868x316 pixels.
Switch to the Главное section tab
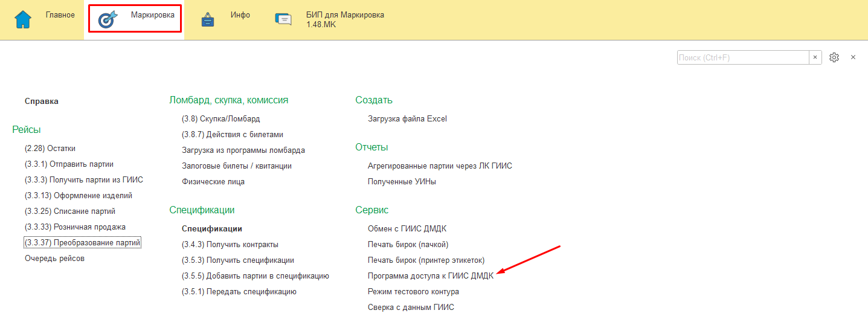tap(43, 20)
